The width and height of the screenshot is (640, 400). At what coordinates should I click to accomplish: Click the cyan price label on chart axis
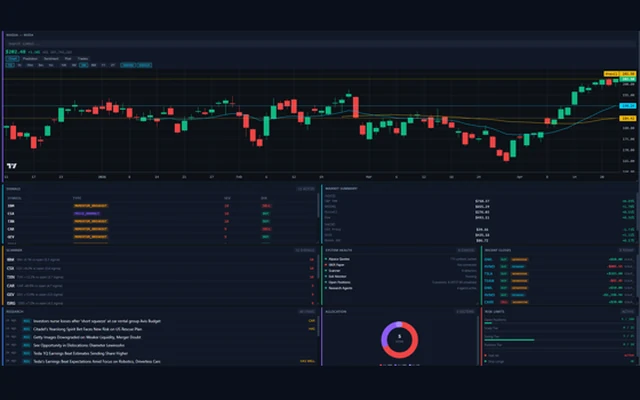627,106
